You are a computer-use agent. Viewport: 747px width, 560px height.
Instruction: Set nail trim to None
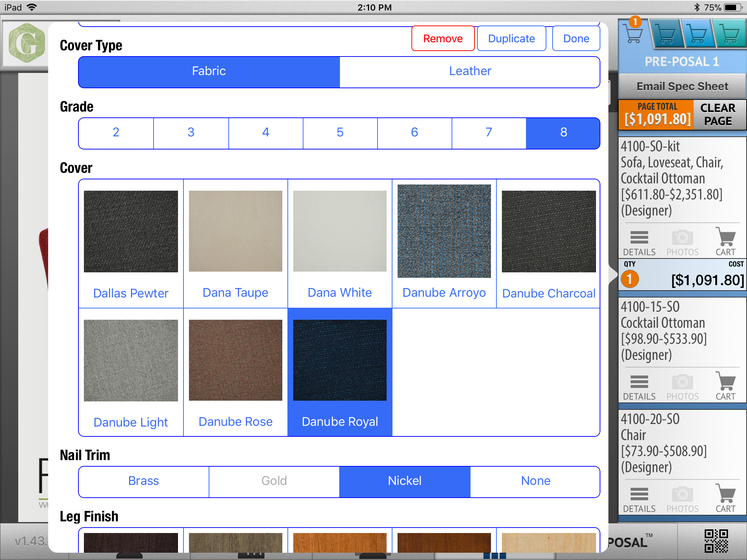(535, 481)
